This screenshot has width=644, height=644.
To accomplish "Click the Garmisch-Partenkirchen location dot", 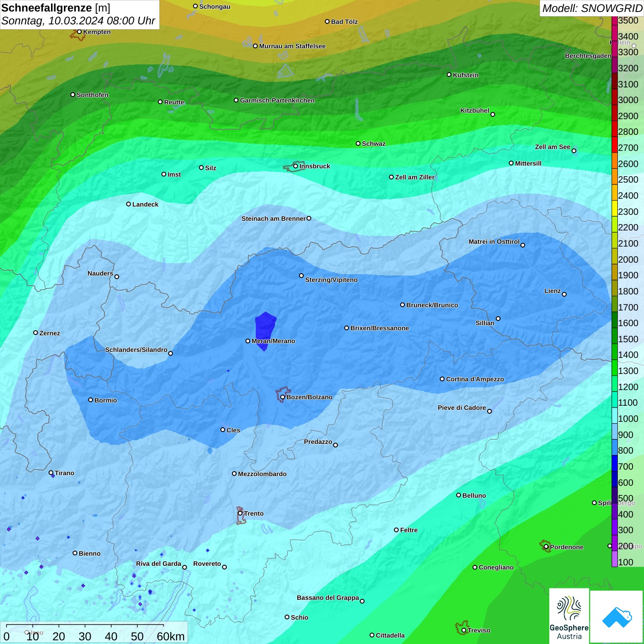I will click(x=236, y=100).
